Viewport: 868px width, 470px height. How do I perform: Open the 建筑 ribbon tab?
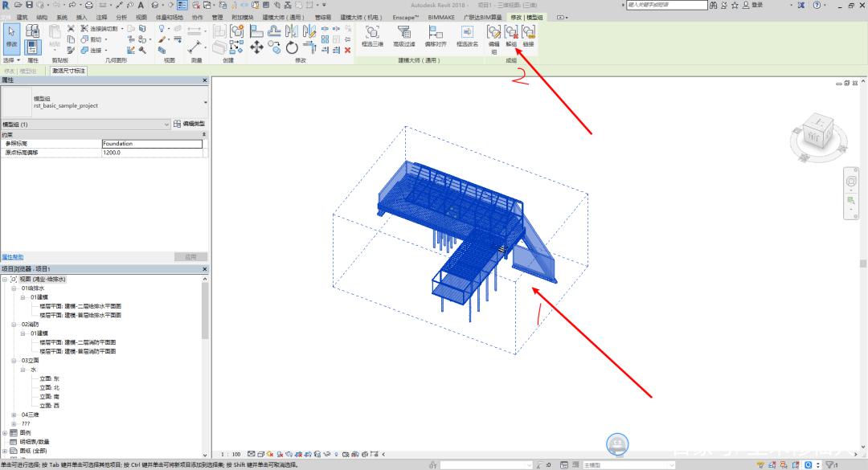[23, 16]
